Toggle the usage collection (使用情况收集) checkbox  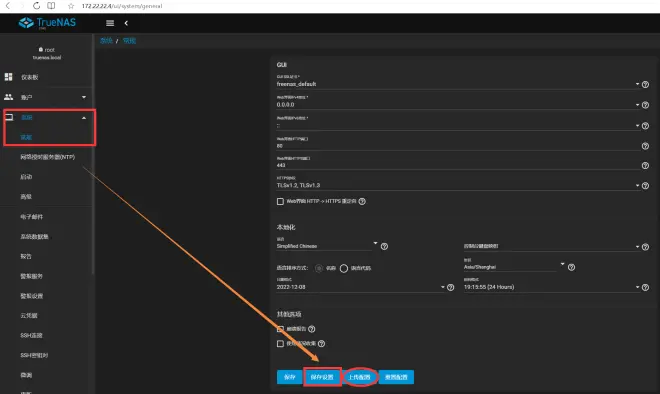click(280, 344)
